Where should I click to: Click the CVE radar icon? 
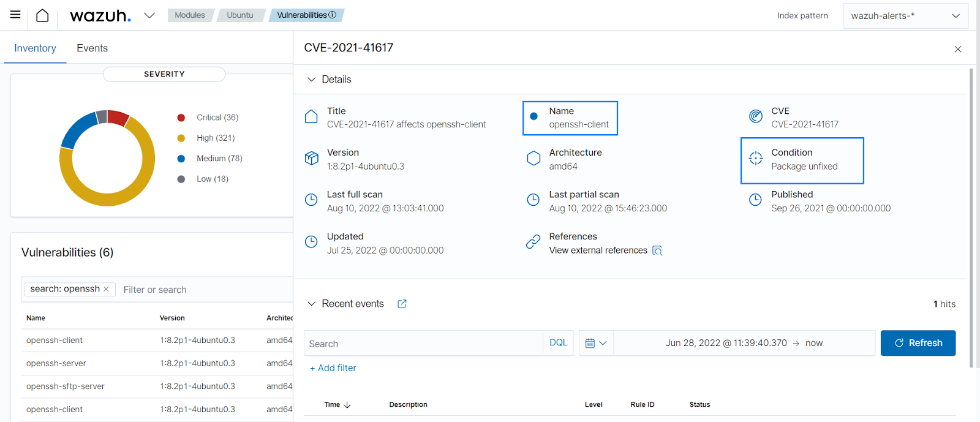pyautogui.click(x=756, y=116)
